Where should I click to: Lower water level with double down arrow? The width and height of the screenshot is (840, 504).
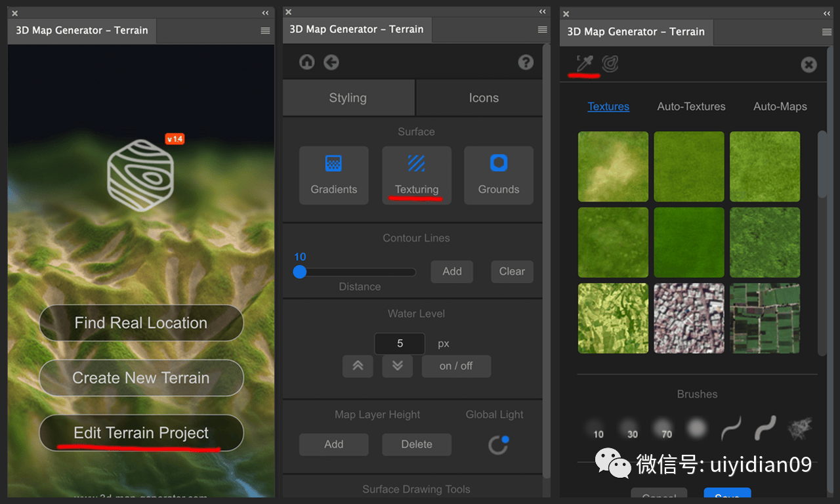pyautogui.click(x=398, y=366)
